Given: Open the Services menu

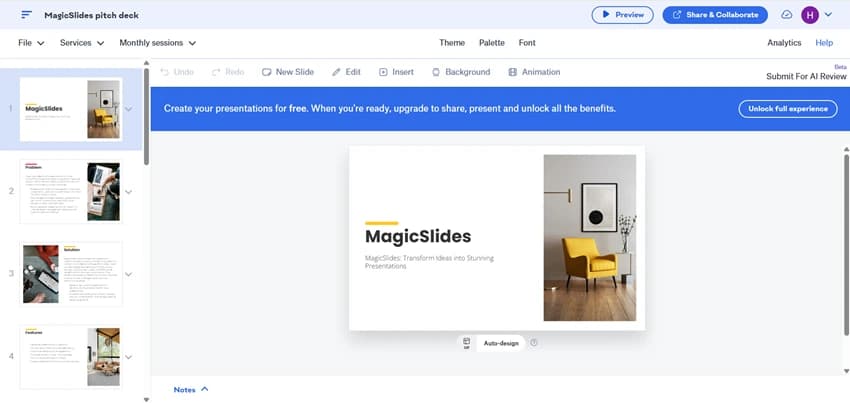Looking at the screenshot, I should coord(82,43).
